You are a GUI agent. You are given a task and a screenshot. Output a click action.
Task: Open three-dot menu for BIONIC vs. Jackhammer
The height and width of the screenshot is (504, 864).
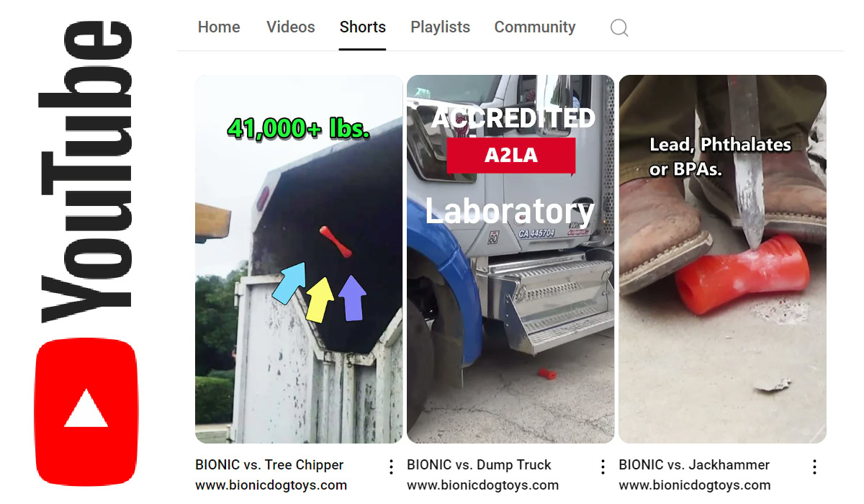click(814, 467)
